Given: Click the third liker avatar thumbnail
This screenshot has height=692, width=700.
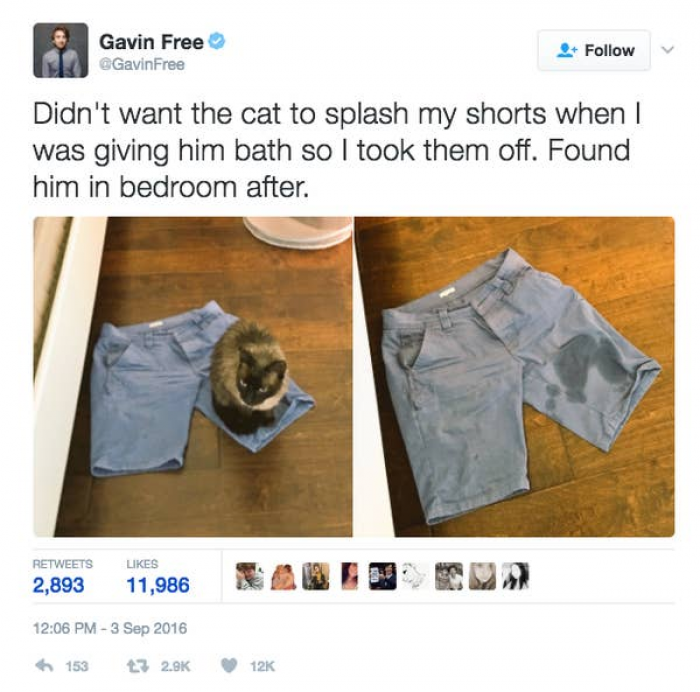Looking at the screenshot, I should [x=316, y=576].
